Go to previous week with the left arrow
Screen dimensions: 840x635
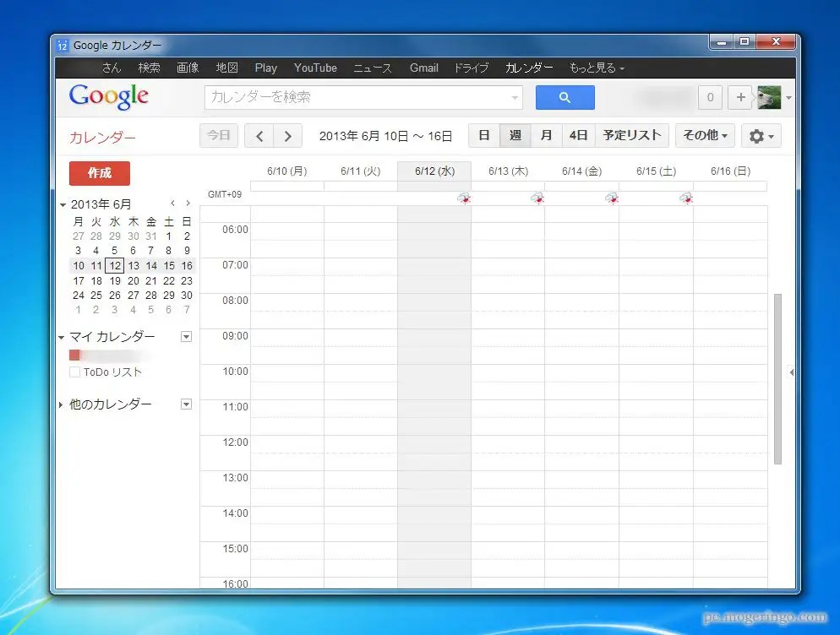coord(259,135)
